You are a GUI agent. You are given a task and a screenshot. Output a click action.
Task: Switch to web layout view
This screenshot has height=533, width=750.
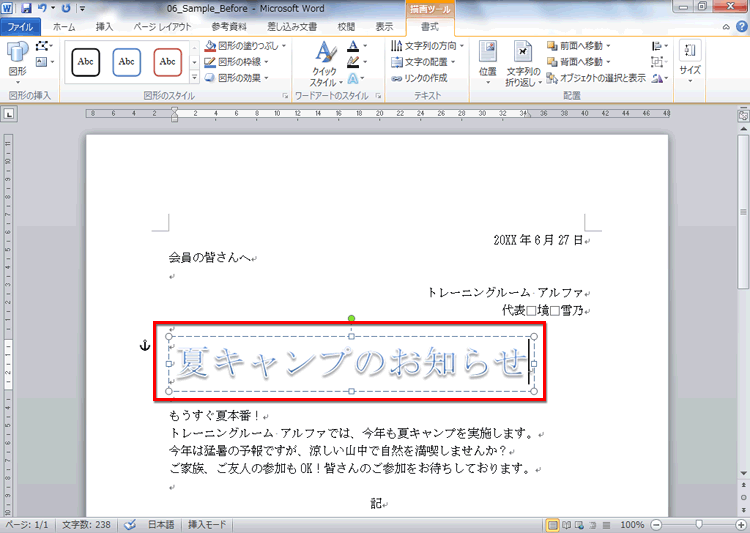point(579,525)
